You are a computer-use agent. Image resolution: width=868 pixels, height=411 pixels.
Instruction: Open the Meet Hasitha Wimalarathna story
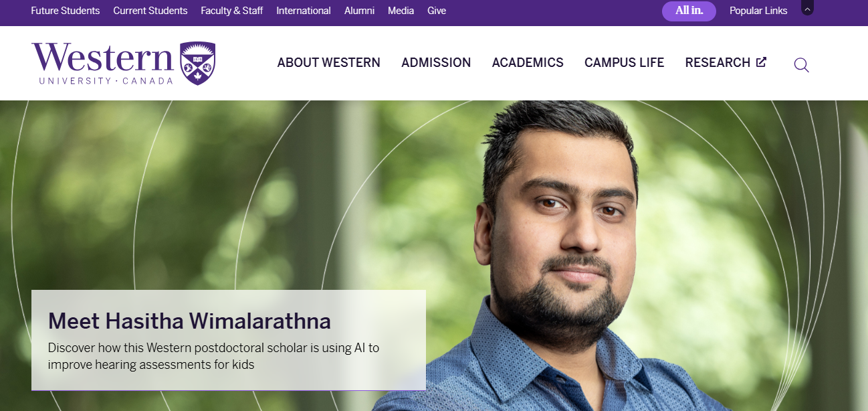point(189,321)
